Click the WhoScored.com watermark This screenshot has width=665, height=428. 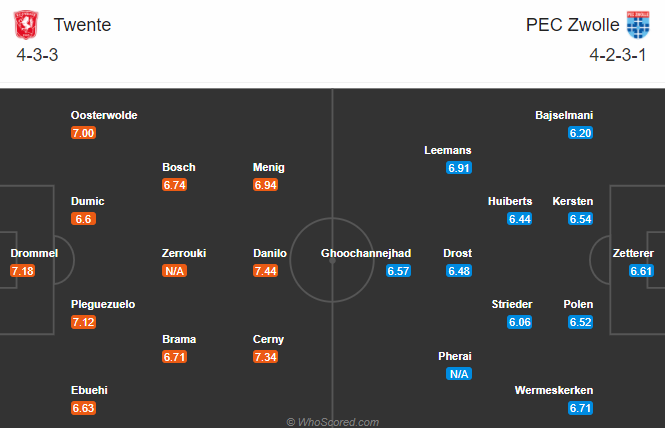point(332,422)
